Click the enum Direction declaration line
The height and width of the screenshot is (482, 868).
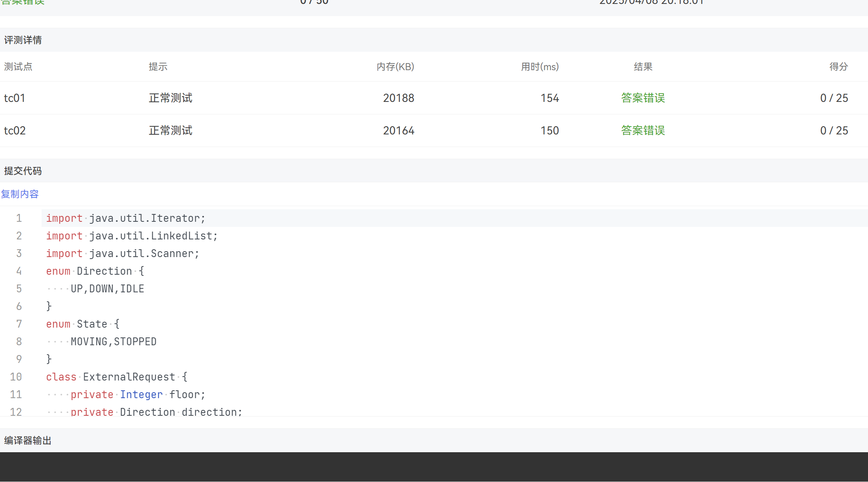coord(95,271)
